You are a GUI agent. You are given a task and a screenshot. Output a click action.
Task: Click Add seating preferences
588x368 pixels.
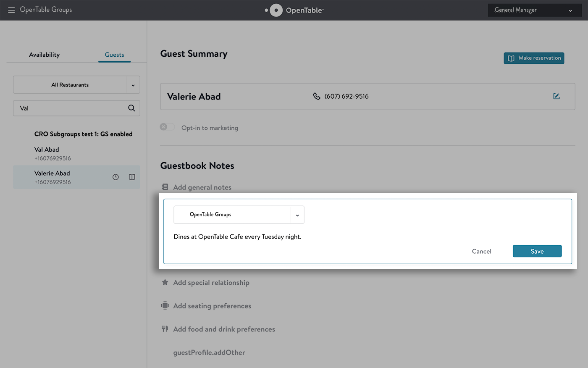[212, 306]
